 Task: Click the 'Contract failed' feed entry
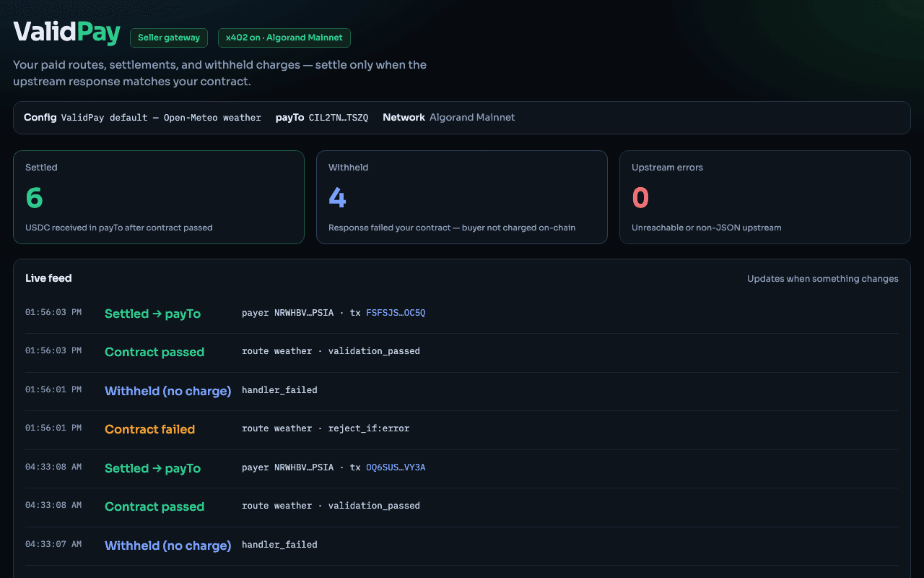(x=149, y=429)
